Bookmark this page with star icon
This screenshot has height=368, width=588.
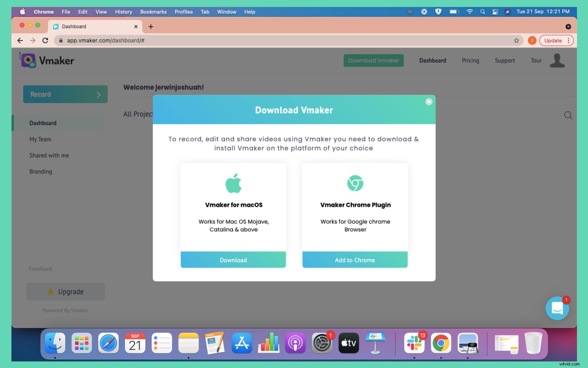coord(517,40)
